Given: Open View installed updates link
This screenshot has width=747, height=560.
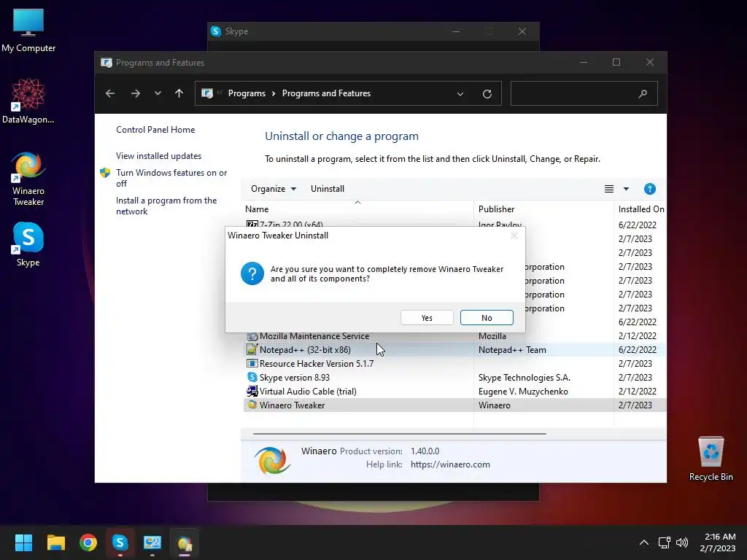Looking at the screenshot, I should (x=158, y=156).
